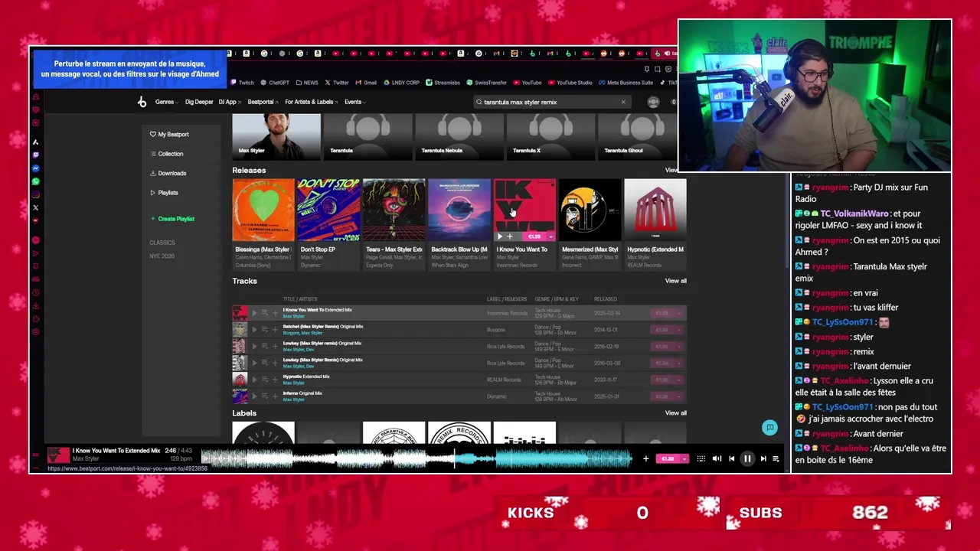Open the CLASSICS playlist
This screenshot has height=551, width=980.
click(x=162, y=243)
